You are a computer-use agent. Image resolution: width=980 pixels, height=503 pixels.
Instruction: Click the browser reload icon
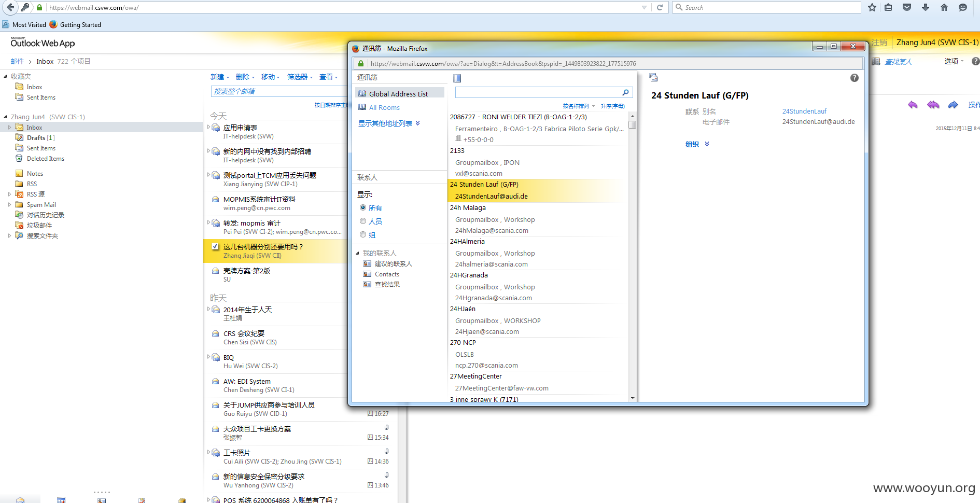[660, 7]
